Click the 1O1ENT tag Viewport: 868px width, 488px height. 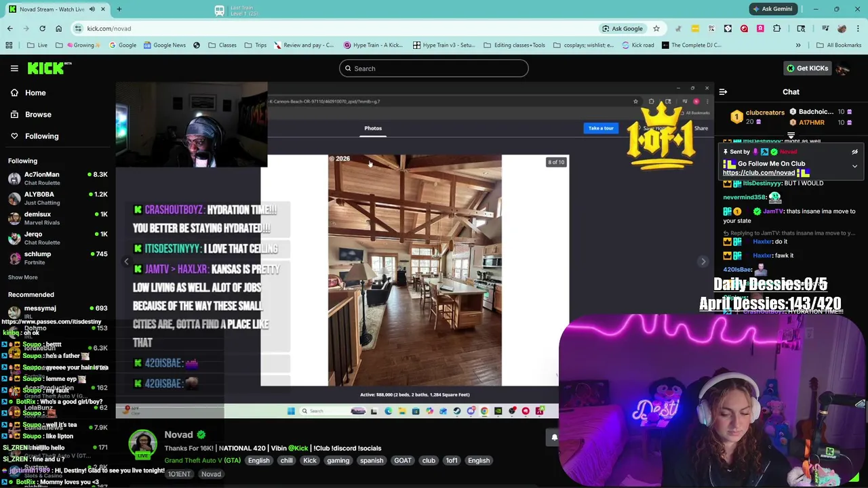179,474
